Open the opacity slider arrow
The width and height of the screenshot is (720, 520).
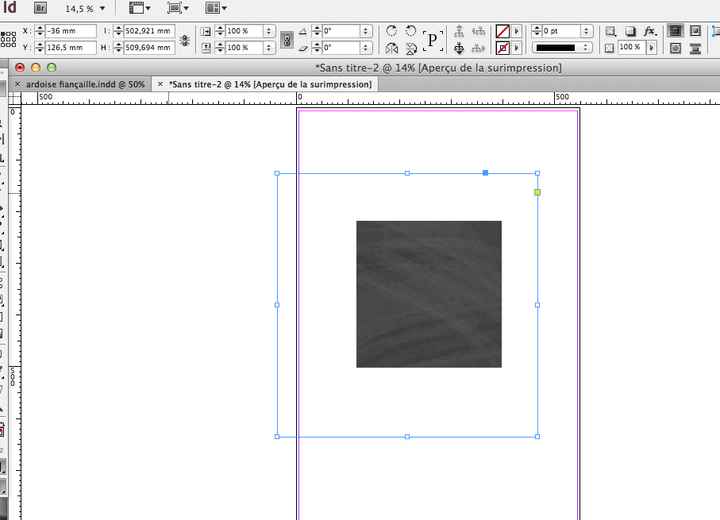[x=651, y=47]
